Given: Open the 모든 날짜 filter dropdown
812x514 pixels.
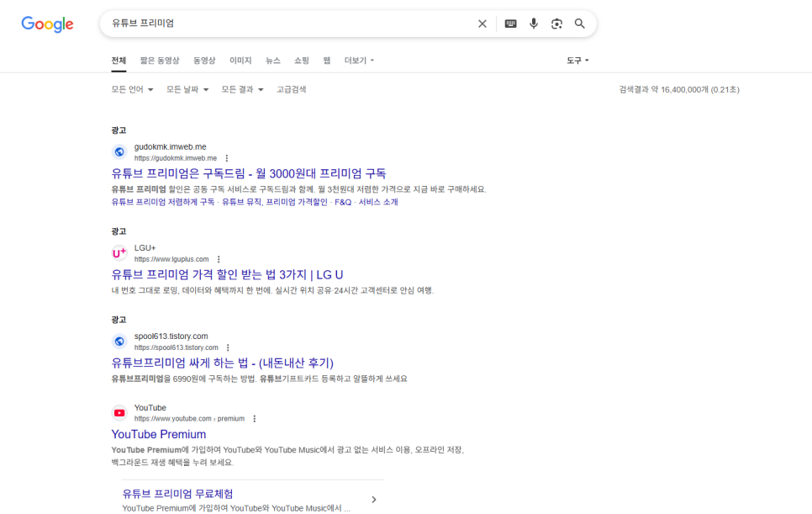Looking at the screenshot, I should (x=187, y=90).
